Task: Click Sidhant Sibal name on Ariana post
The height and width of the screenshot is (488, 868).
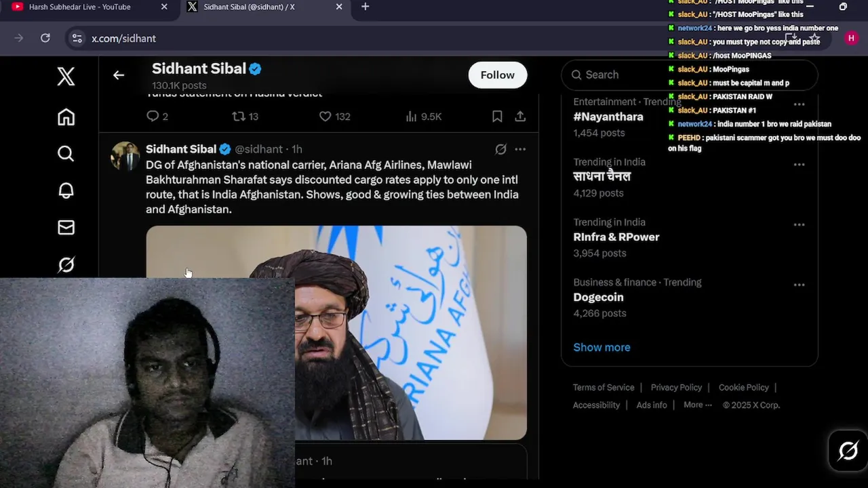Action: 181,149
